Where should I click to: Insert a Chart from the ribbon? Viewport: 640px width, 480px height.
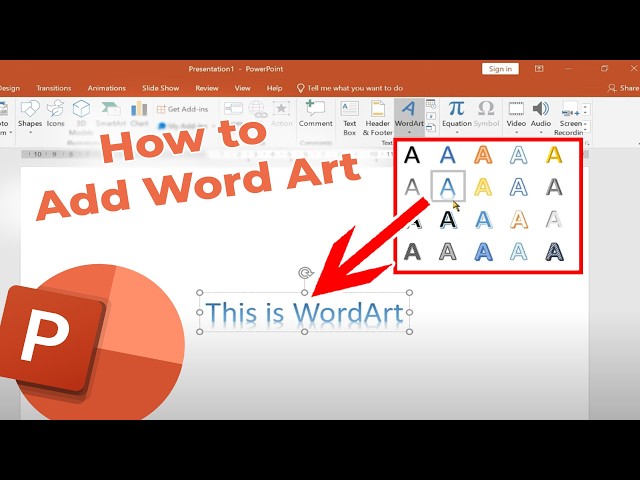coord(139,114)
